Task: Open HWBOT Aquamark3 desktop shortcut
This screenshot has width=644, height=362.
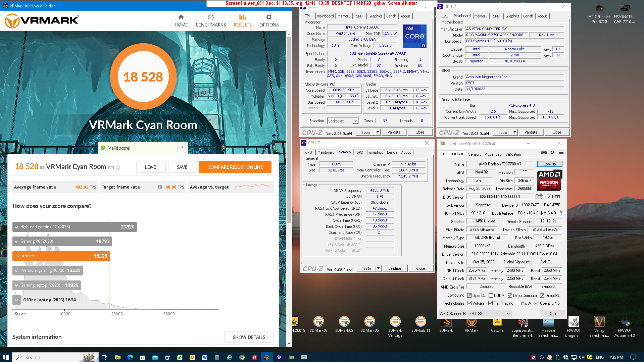Action: point(625,327)
